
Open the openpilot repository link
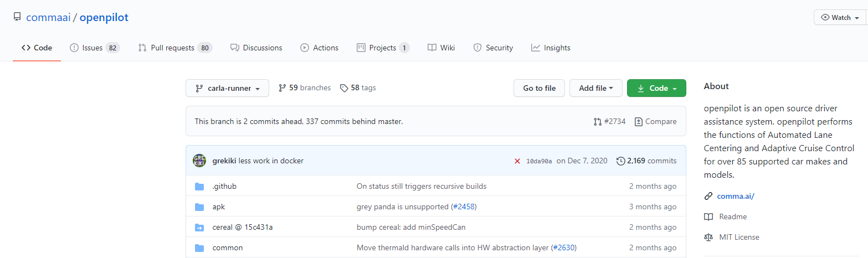point(104,17)
